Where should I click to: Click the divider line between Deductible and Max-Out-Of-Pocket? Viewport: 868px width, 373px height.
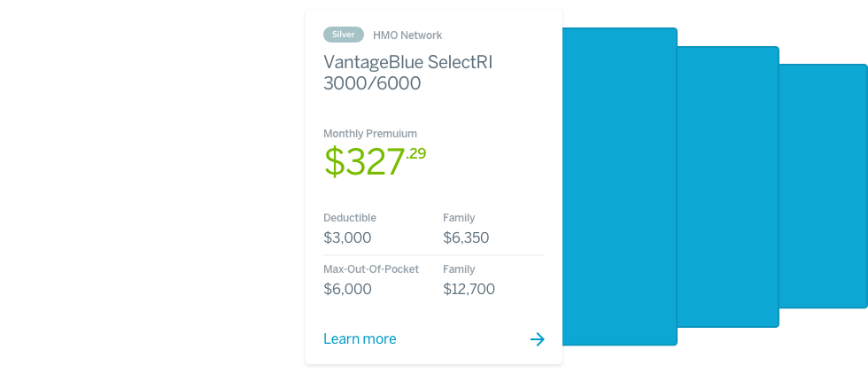[434, 255]
